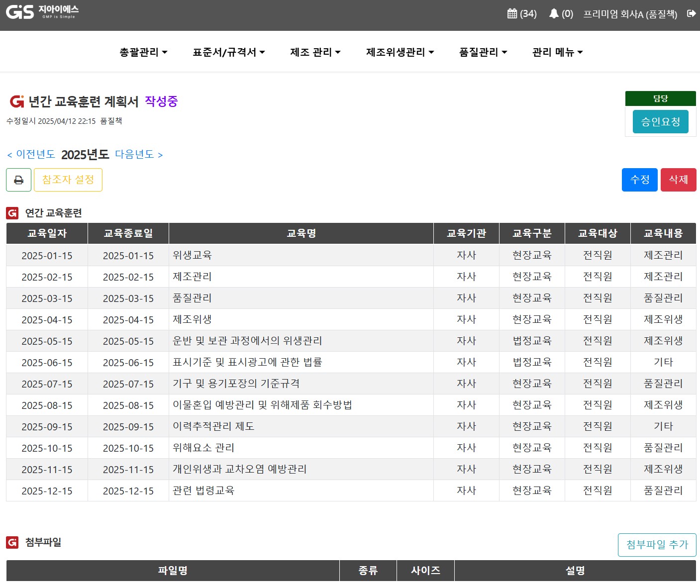Click start date 2025-12-15 in first column
The image size is (700, 588).
coord(47,491)
